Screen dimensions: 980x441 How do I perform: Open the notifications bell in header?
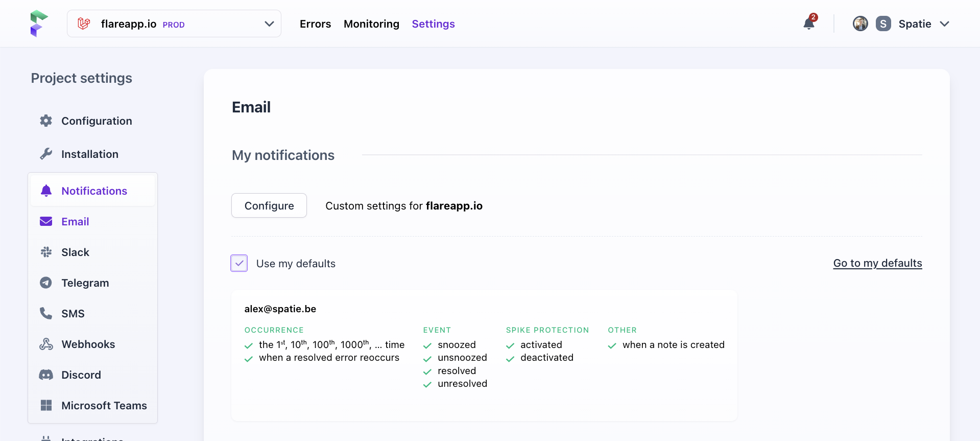809,24
